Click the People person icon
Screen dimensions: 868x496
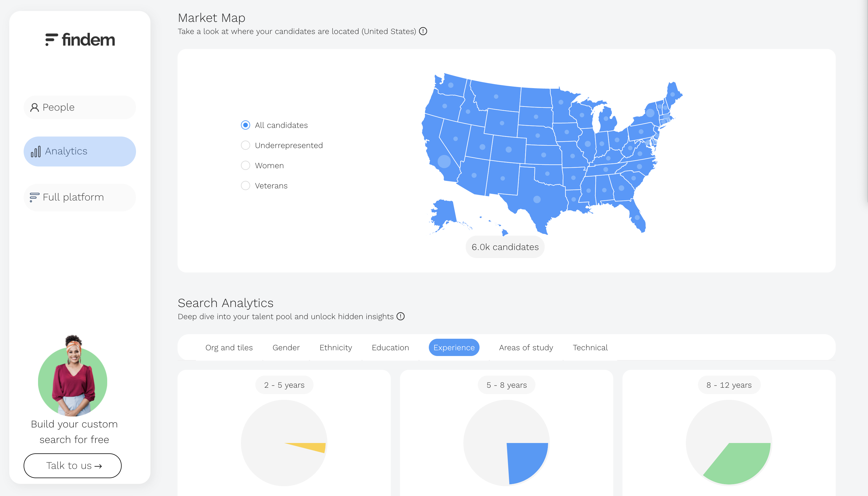(x=34, y=108)
